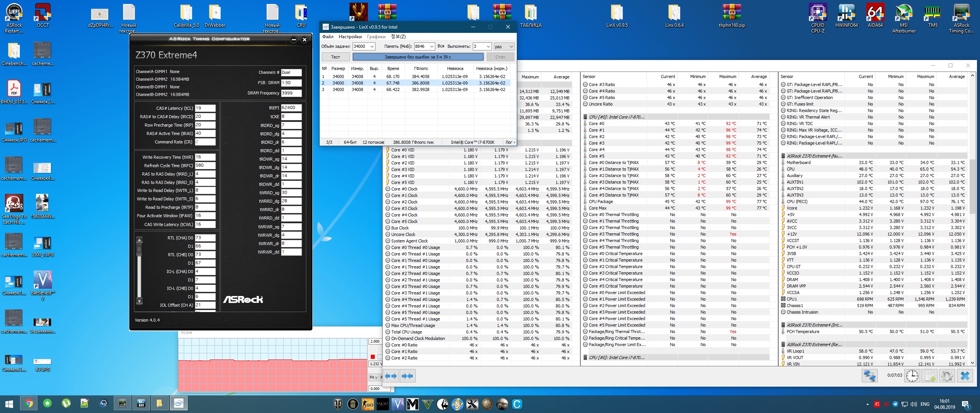Click the red Vcore graph color swatch
The height and width of the screenshot is (413, 980).
point(372,357)
